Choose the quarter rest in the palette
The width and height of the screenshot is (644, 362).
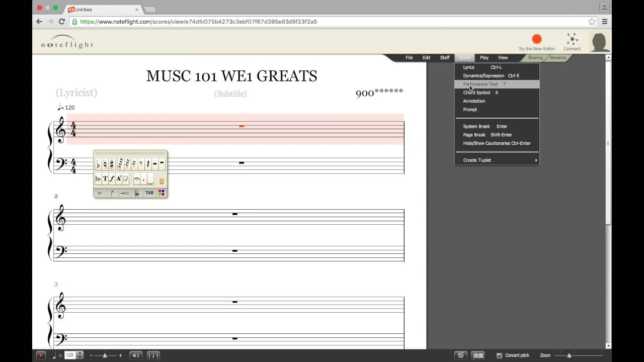coord(148,164)
